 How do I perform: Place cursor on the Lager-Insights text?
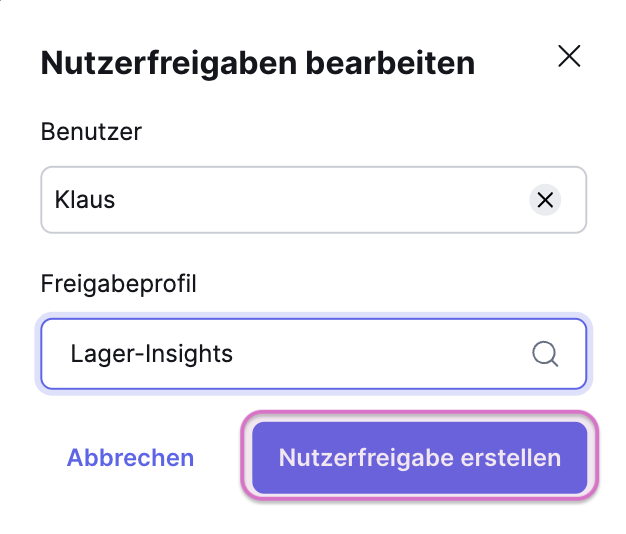point(151,354)
